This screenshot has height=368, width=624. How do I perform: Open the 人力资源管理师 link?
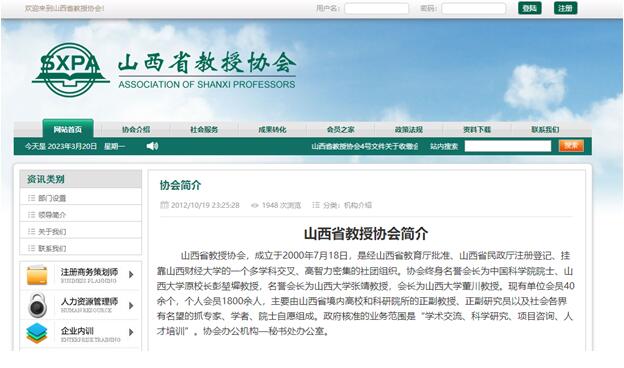tap(90, 302)
